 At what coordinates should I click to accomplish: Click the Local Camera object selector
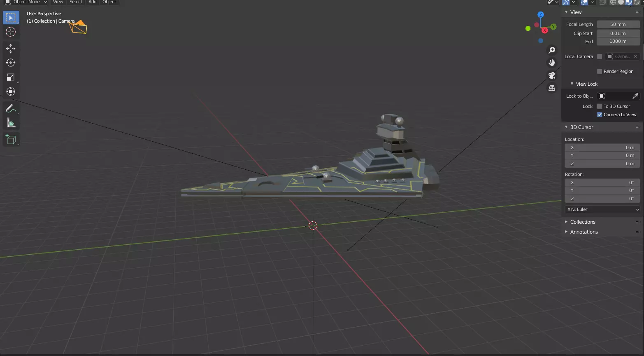pos(622,56)
